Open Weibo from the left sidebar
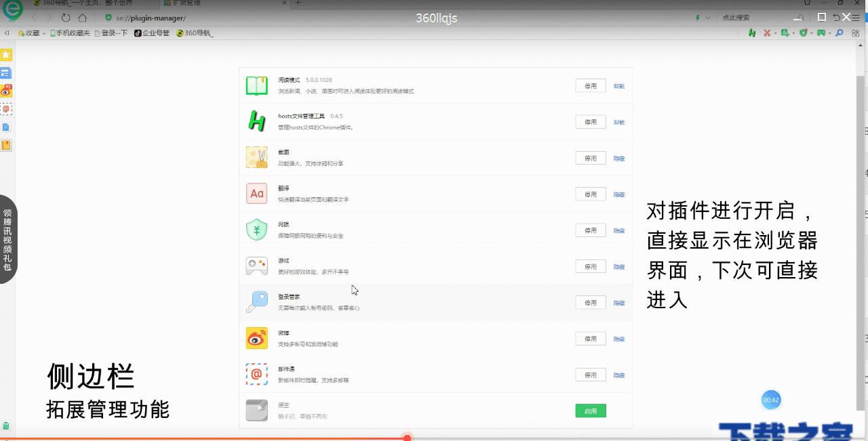The image size is (868, 441). tap(6, 90)
